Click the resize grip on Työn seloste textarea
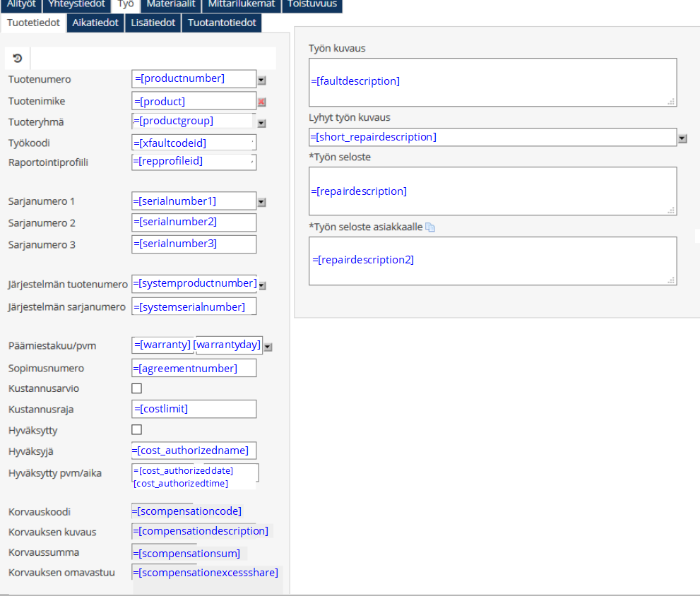700x596 pixels. click(672, 210)
